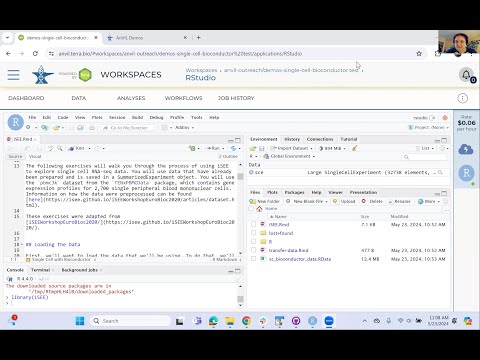
Task: Click the New Folder button
Action: (265, 201)
